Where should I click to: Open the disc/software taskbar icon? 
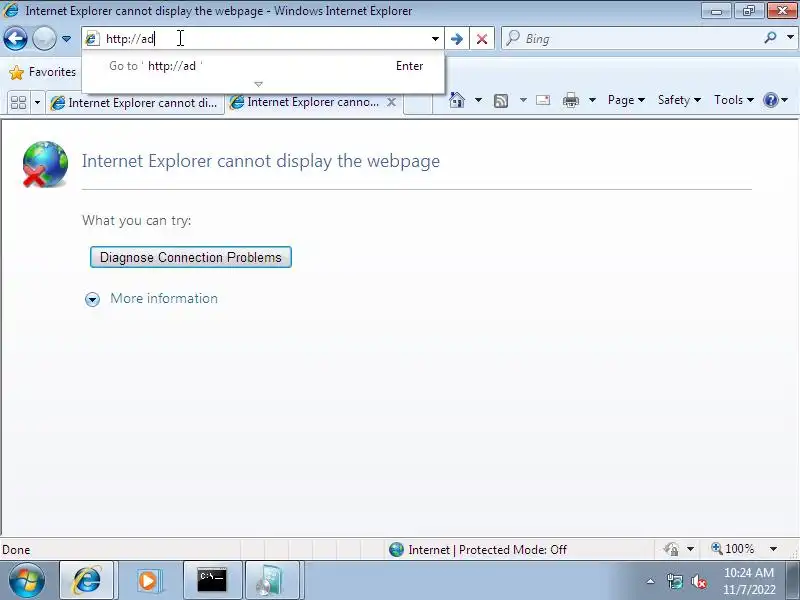click(x=270, y=580)
